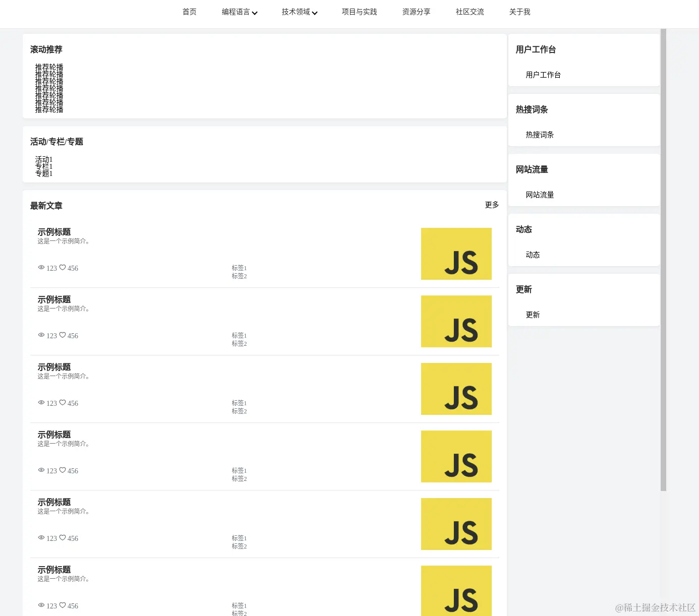Screen dimensions: 699x616
Task: Open the third 示例标题 article title
Action: coord(54,367)
